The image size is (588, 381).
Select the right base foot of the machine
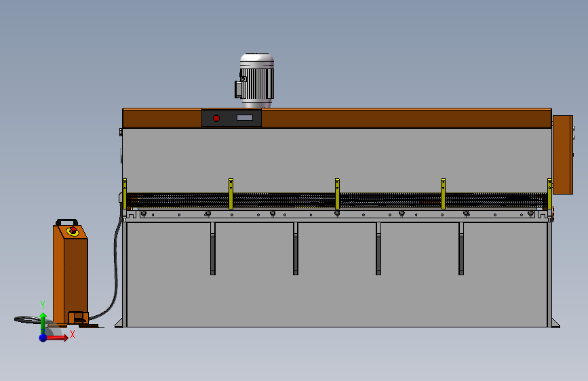[x=555, y=323]
